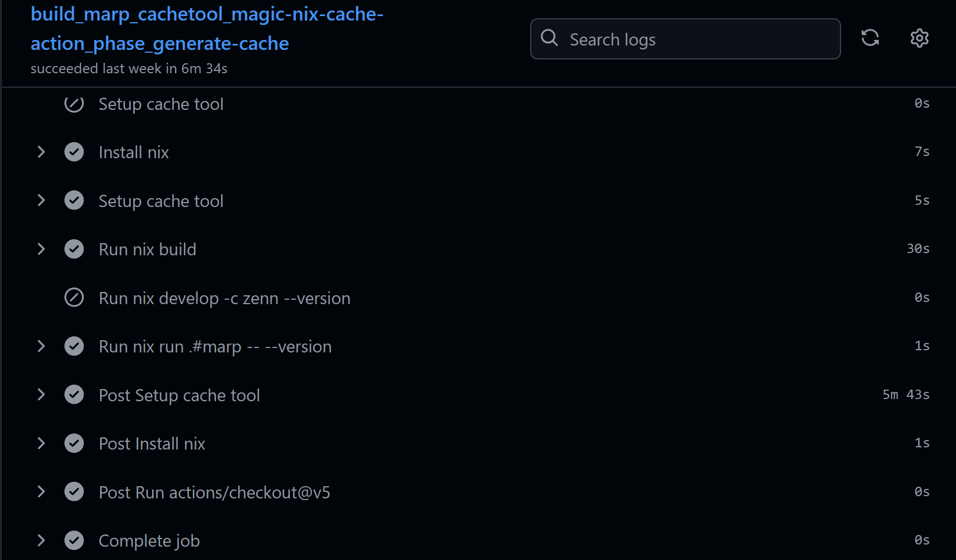Select the Run nix run .#marp step

(215, 346)
